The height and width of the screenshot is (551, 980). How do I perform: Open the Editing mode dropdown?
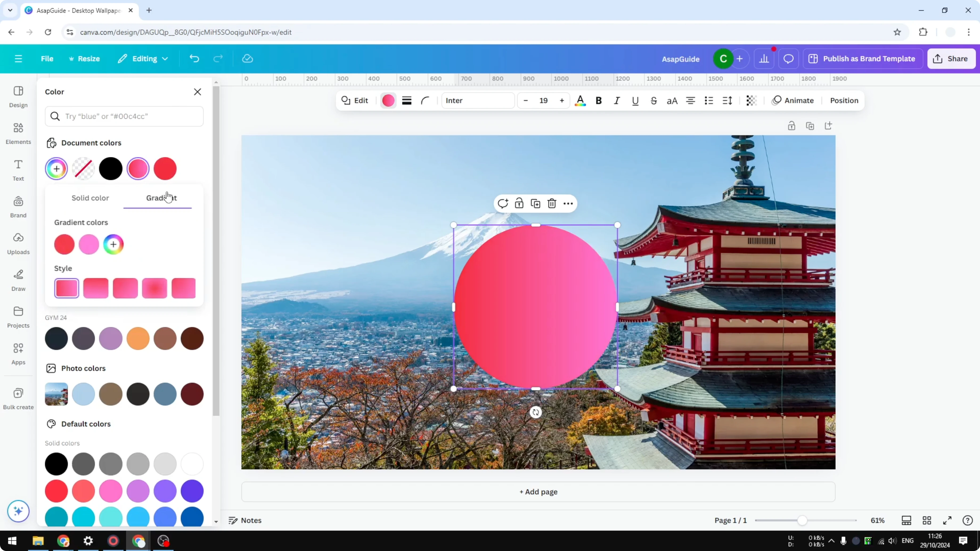[x=143, y=59]
